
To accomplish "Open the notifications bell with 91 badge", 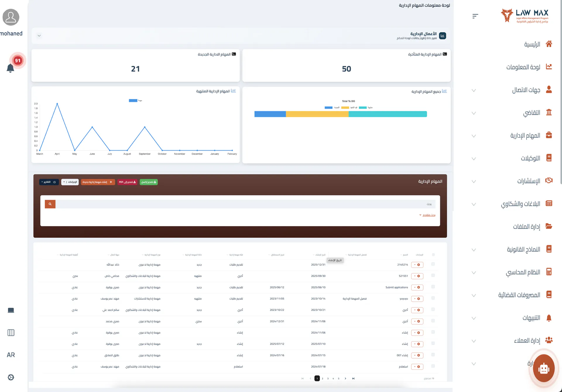I will [x=11, y=68].
